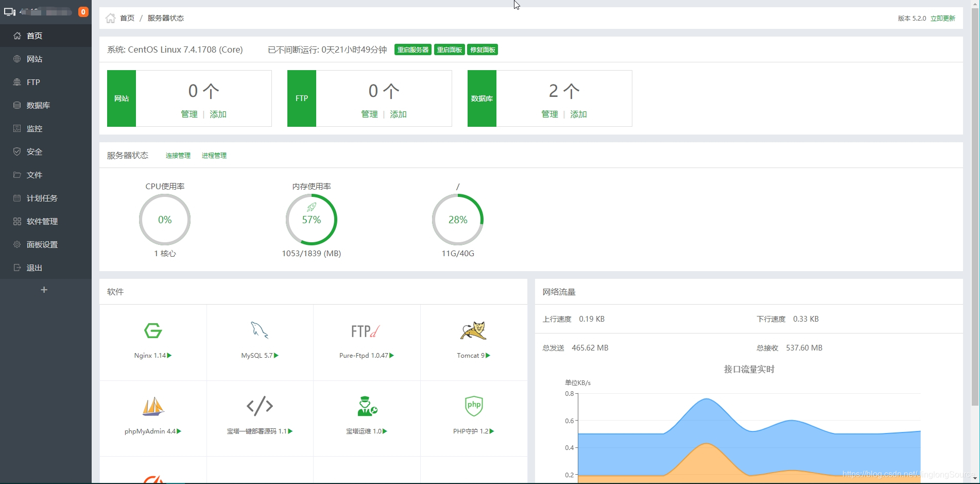980x484 pixels.
Task: Click the 总接收 537.60 MB value
Action: (x=804, y=348)
